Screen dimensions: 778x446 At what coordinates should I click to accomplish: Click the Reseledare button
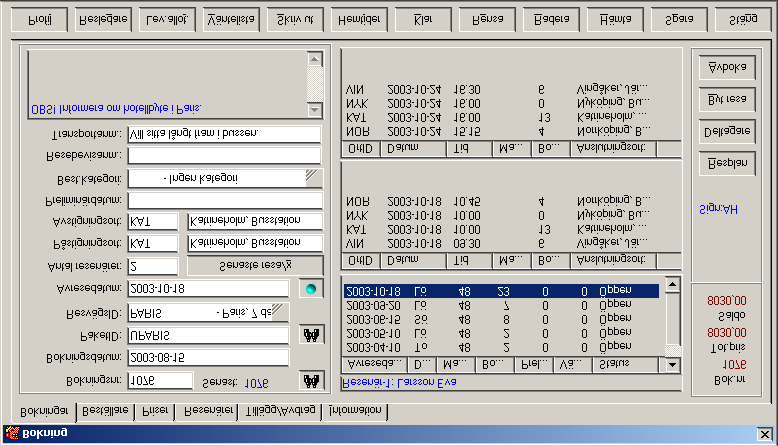[x=103, y=20]
